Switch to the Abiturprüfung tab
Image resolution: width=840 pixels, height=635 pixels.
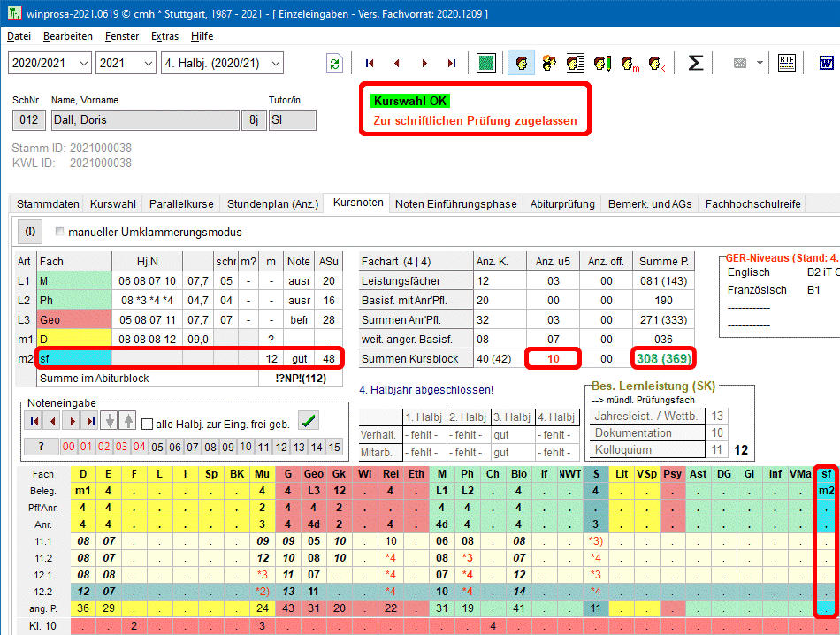562,203
